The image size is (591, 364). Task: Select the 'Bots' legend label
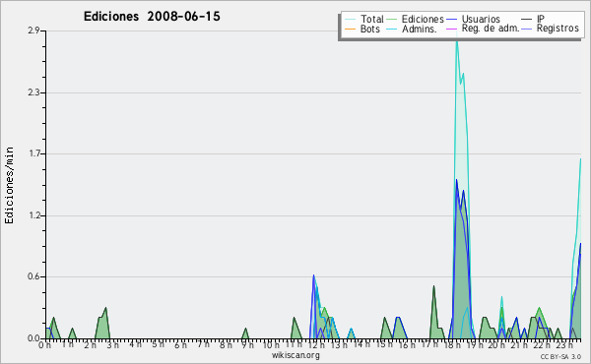point(370,29)
